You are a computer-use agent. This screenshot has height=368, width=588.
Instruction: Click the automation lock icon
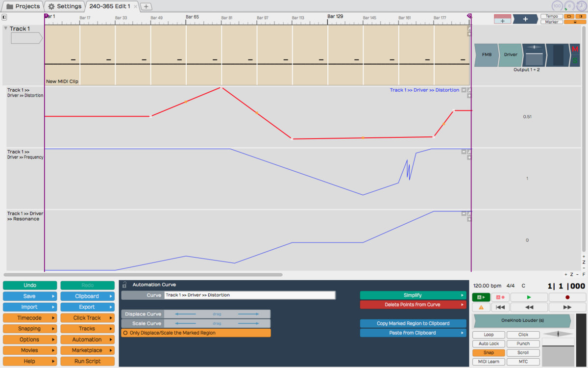[x=124, y=285]
